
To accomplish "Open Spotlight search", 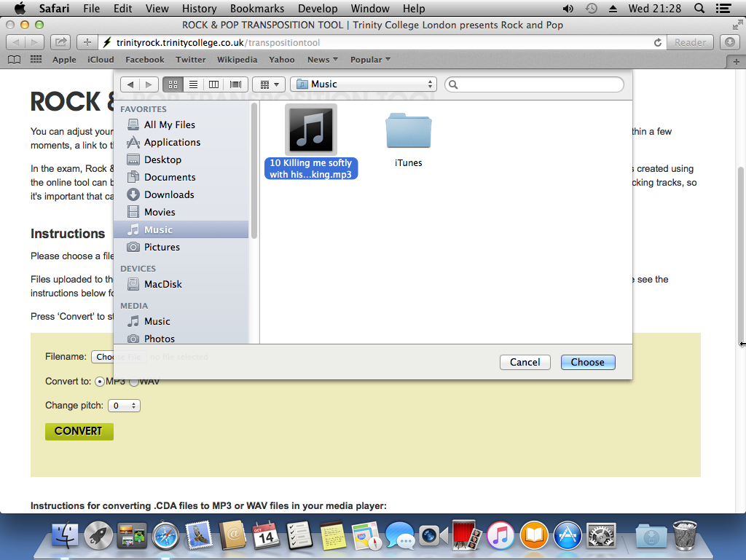I will [699, 9].
